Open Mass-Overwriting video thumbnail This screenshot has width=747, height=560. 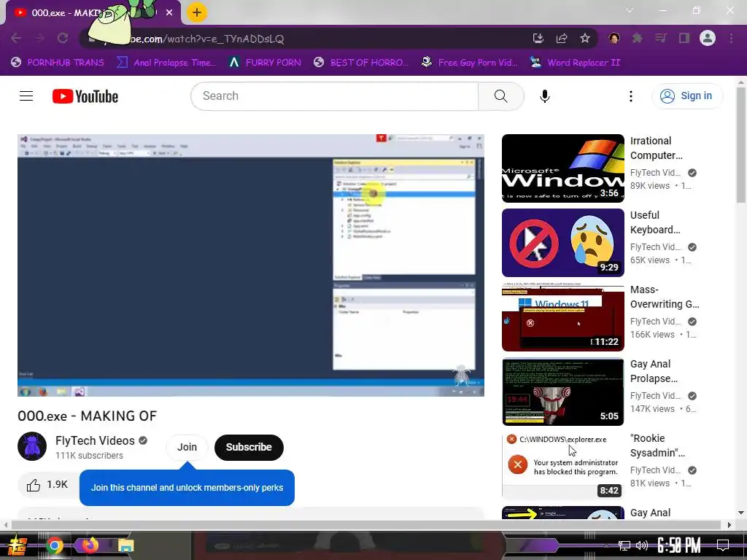(562, 316)
